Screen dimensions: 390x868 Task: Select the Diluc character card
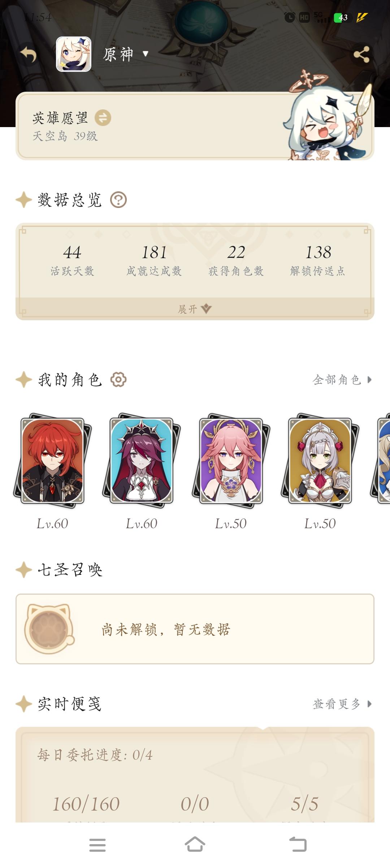[x=52, y=461]
